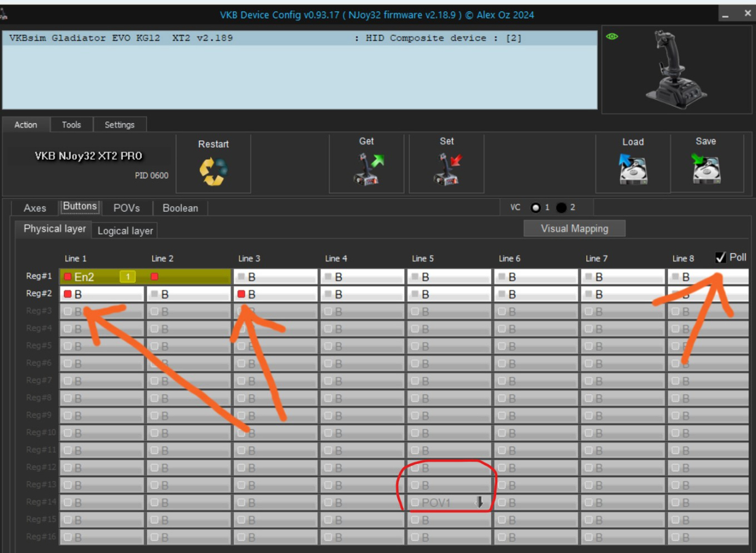Select the VKBsim Gladiator EVO device row
This screenshot has width=756, height=553.
(x=300, y=38)
